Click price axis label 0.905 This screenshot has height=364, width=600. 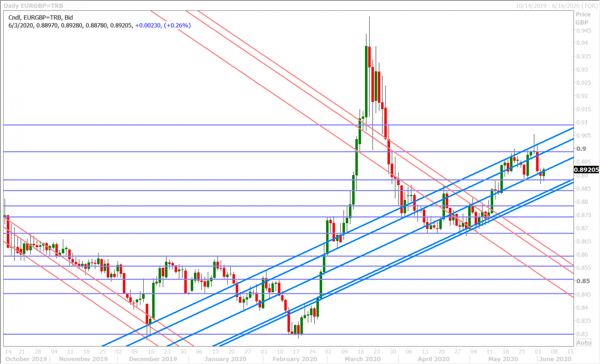click(x=583, y=136)
